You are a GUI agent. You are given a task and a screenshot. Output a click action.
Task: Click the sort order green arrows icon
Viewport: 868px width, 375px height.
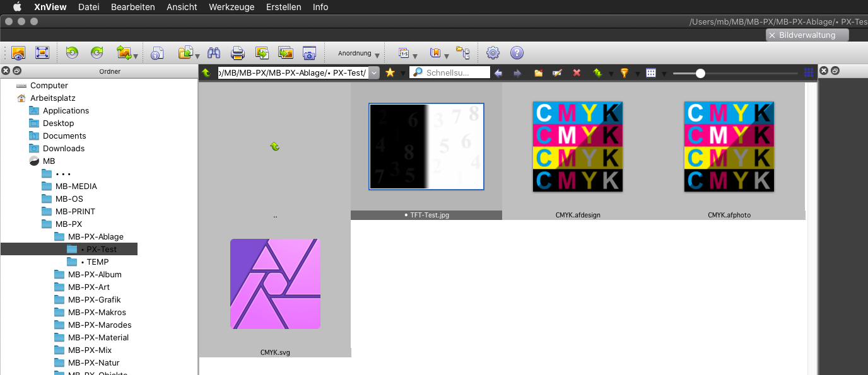[597, 73]
